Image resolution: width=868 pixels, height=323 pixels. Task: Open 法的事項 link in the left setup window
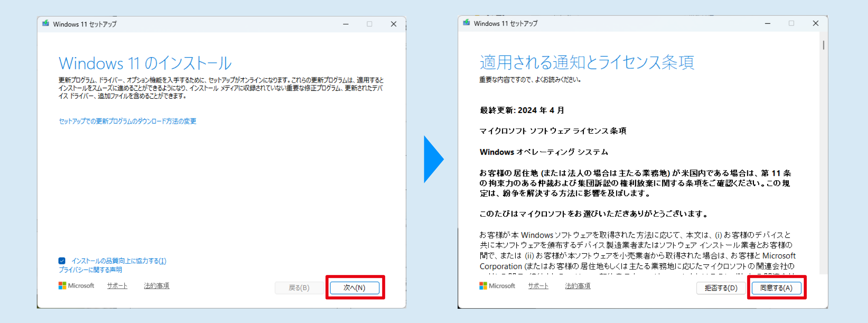[x=157, y=286]
